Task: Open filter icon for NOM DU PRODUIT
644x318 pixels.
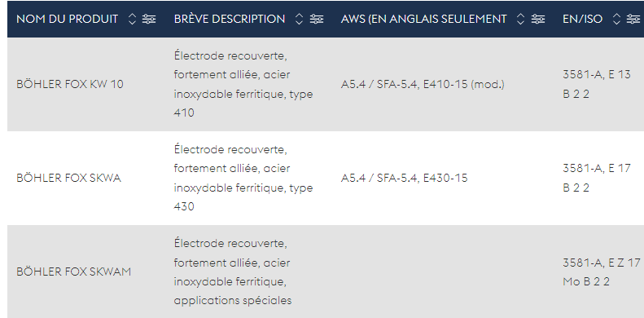Action: 149,19
